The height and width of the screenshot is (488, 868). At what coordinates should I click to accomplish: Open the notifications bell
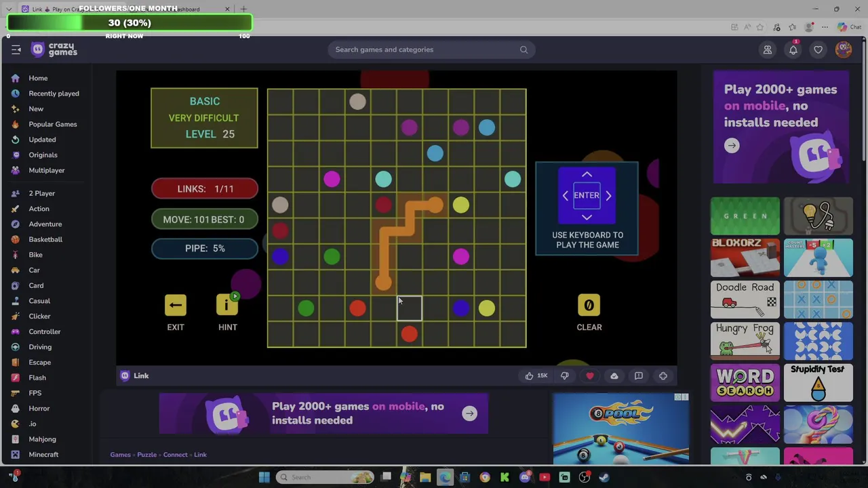(x=793, y=49)
